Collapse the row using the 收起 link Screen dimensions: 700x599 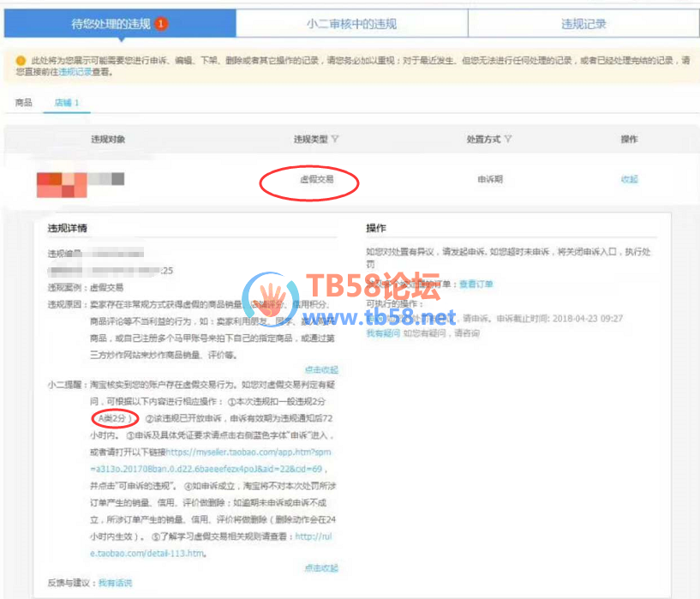pyautogui.click(x=630, y=179)
